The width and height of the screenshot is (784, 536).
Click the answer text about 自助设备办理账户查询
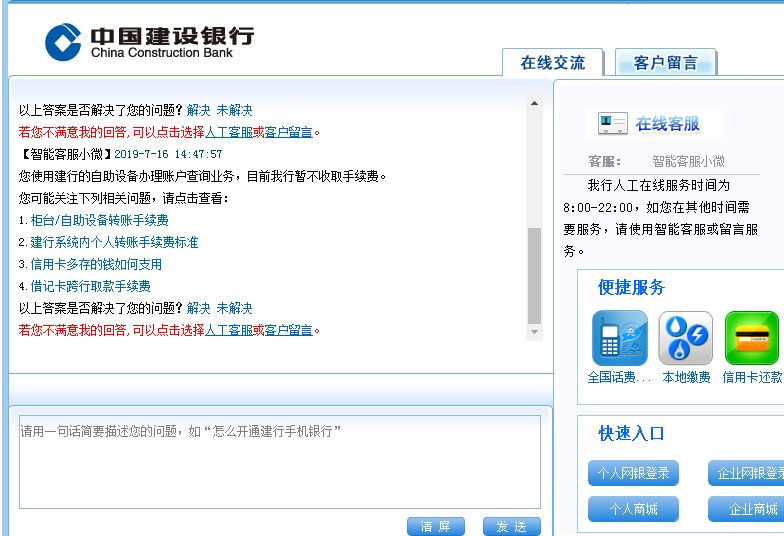202,176
